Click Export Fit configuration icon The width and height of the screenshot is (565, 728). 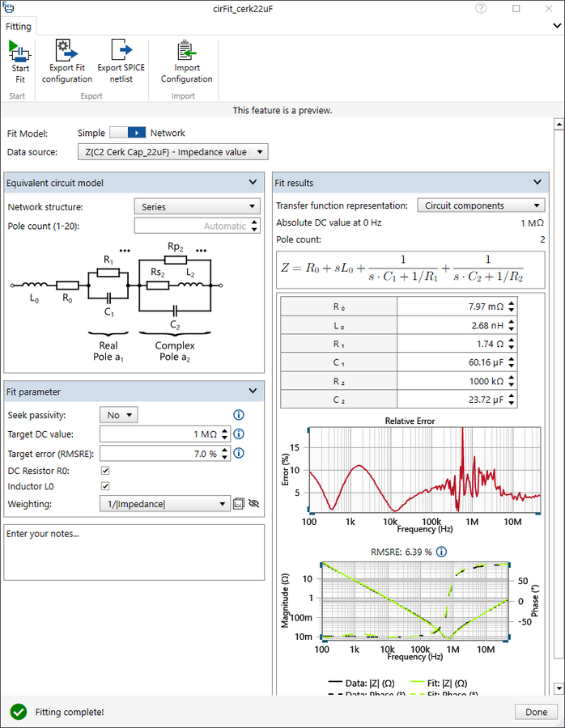pos(66,50)
